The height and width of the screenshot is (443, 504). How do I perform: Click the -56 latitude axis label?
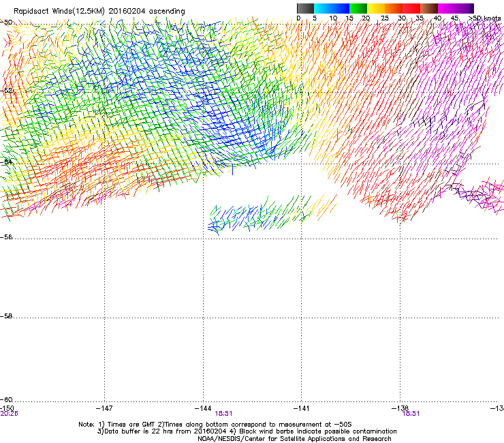[6, 237]
